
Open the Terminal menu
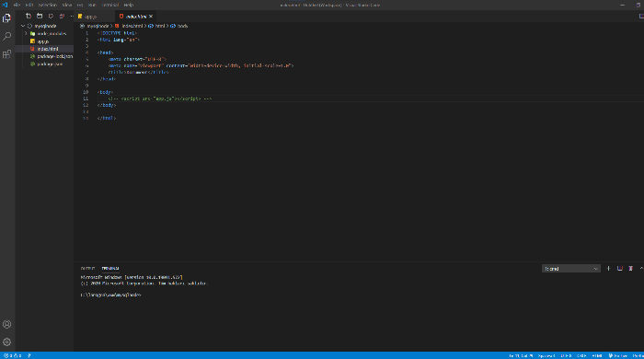110,5
